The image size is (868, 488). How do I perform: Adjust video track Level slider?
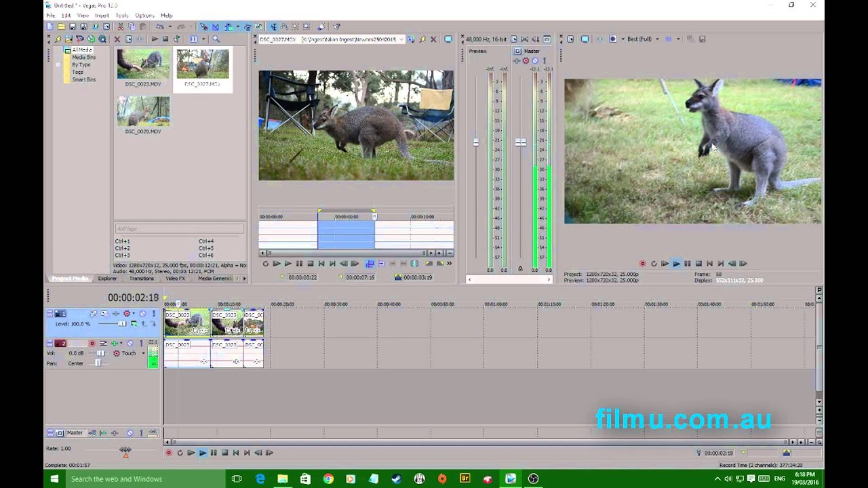coord(122,324)
